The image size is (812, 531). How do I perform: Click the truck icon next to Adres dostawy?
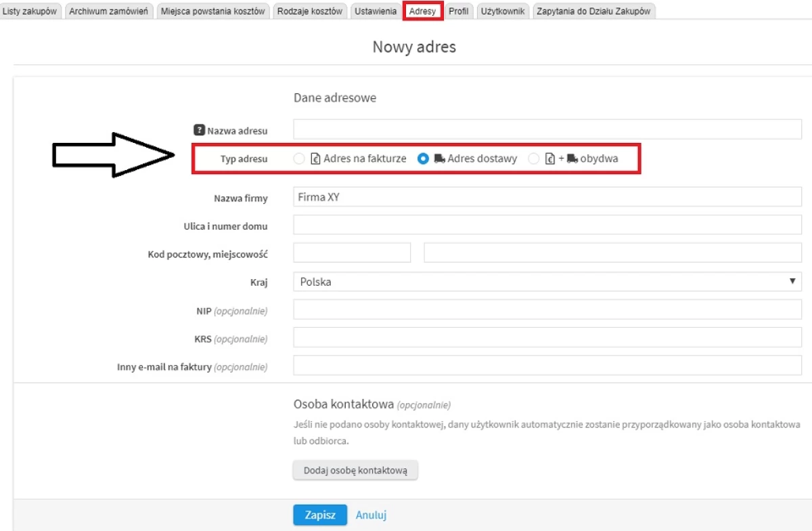[439, 159]
